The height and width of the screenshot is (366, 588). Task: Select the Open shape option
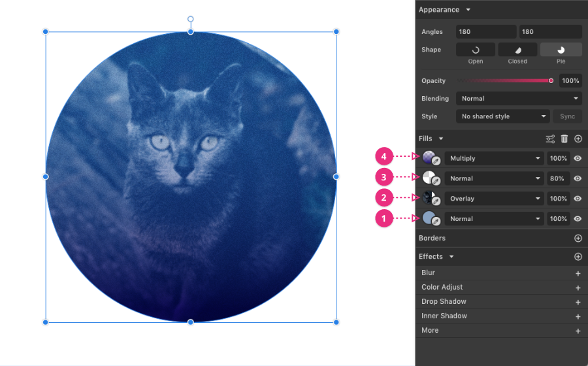476,50
